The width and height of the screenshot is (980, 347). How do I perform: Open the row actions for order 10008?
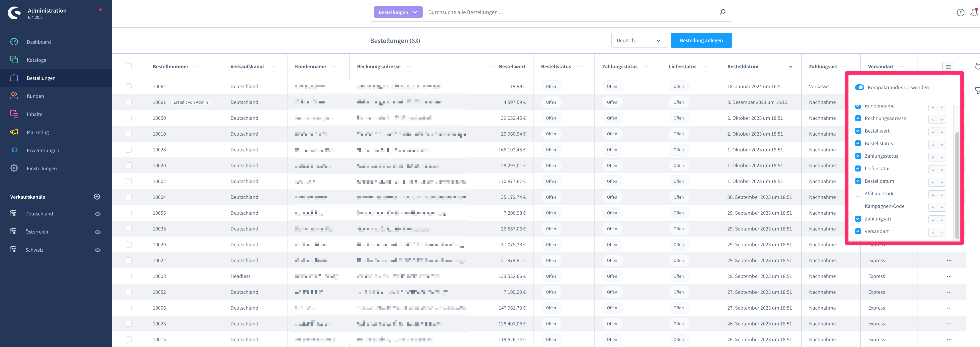(949, 276)
